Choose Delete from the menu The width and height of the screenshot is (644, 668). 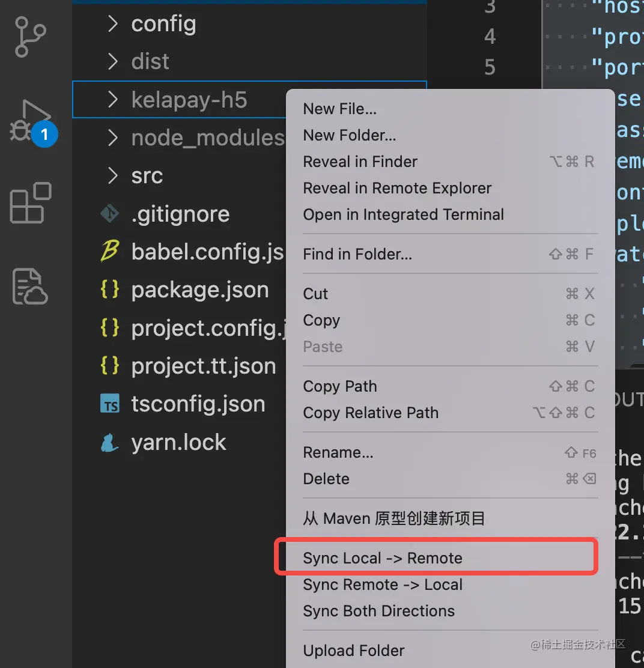(x=450, y=479)
